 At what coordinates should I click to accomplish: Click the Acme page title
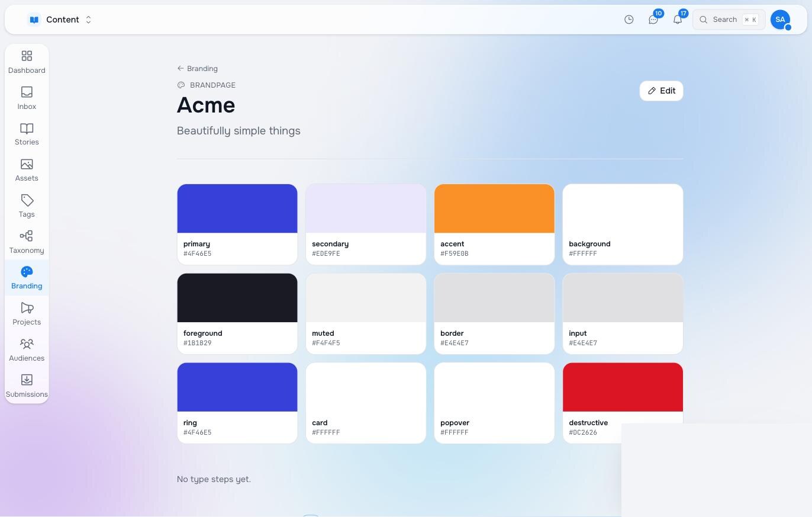206,105
